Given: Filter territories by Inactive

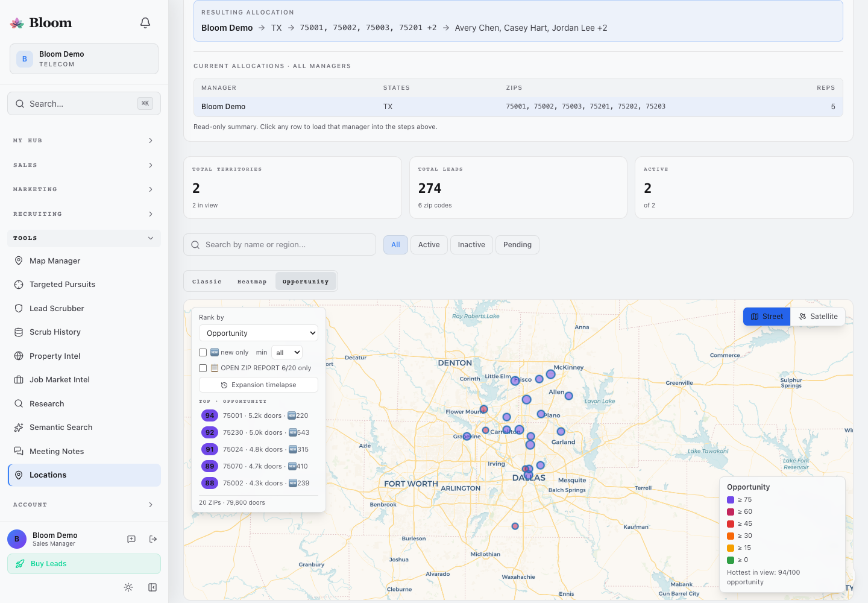Looking at the screenshot, I should click(471, 245).
